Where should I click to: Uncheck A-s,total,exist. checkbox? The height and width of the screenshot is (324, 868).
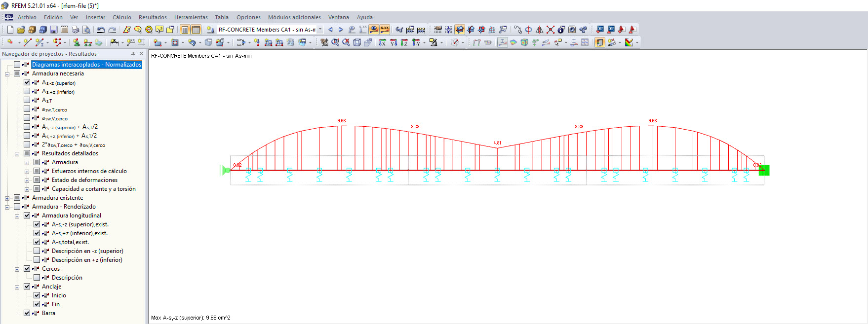point(37,242)
